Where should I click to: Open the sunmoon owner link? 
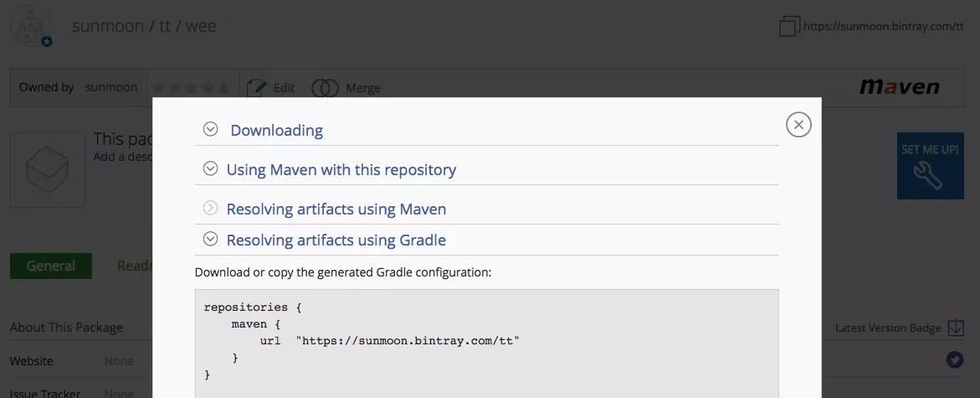(111, 87)
